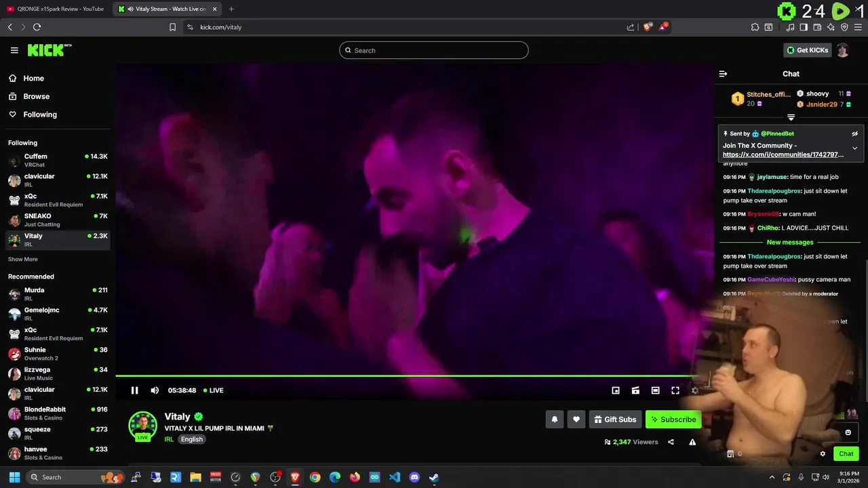
Task: Click the English language tag
Action: [192, 439]
